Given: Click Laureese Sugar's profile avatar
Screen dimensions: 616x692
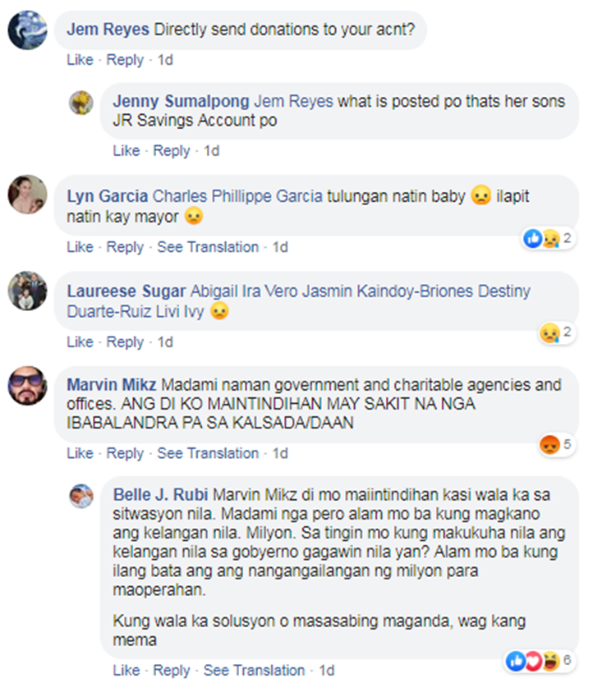Looking at the screenshot, I should point(27,291).
